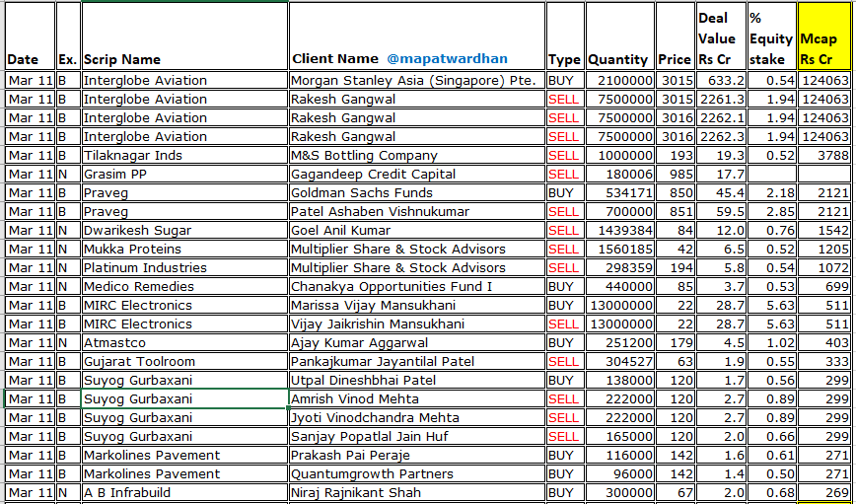Select deal value cell 2262.3
The width and height of the screenshot is (856, 504).
click(721, 136)
